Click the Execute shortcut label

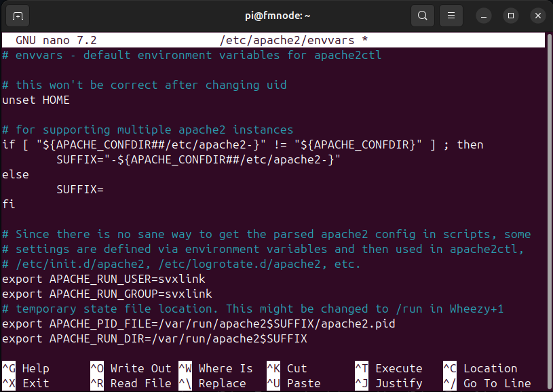tap(398, 368)
